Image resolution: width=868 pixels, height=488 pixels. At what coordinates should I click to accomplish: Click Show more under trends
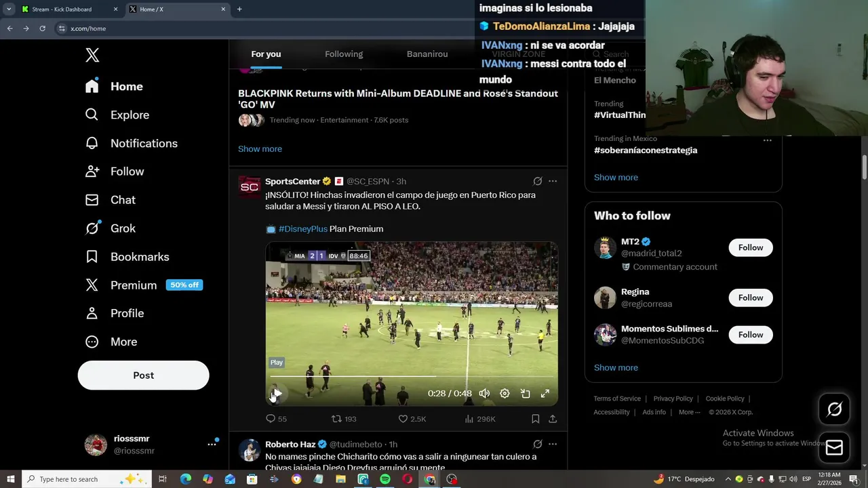pyautogui.click(x=616, y=178)
